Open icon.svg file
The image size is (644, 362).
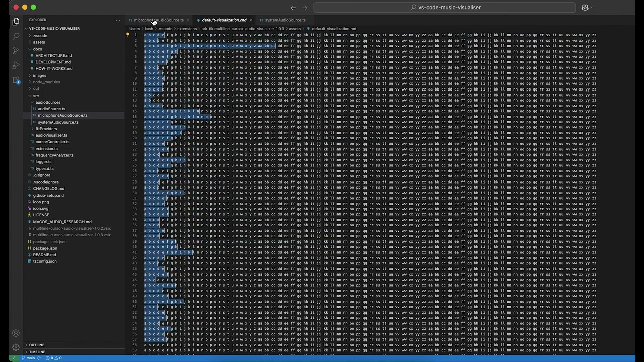click(x=41, y=209)
